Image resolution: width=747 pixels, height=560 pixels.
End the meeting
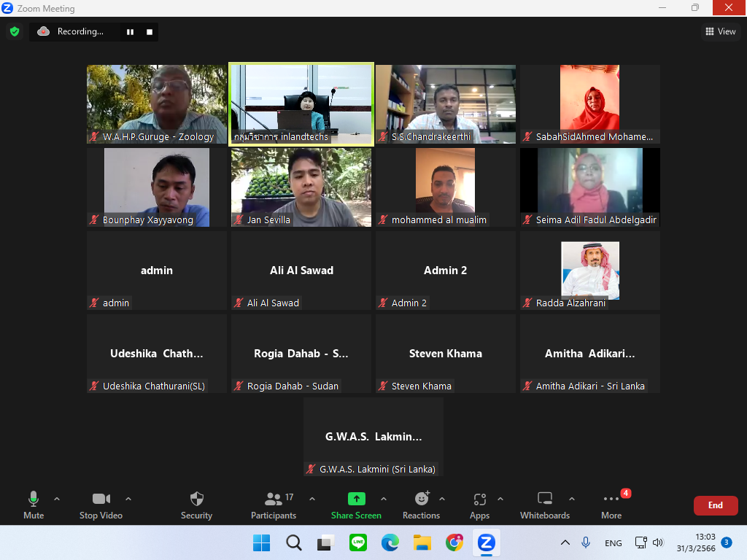click(x=716, y=505)
